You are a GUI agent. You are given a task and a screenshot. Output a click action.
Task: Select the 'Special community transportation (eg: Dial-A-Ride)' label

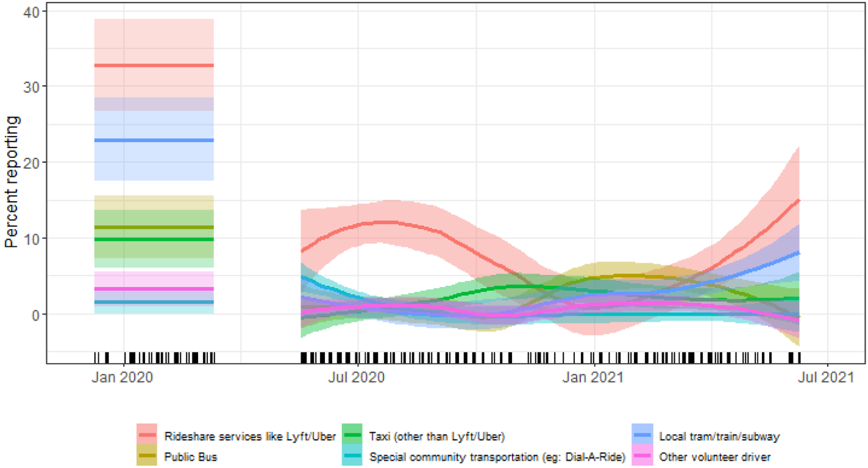pos(497,457)
